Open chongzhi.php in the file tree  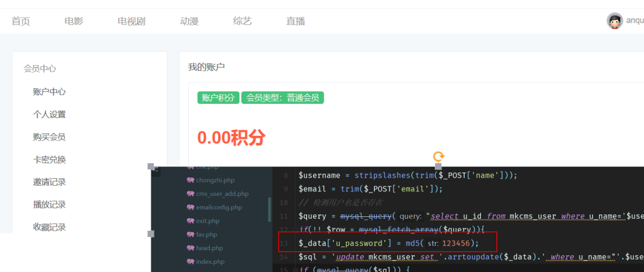click(215, 180)
